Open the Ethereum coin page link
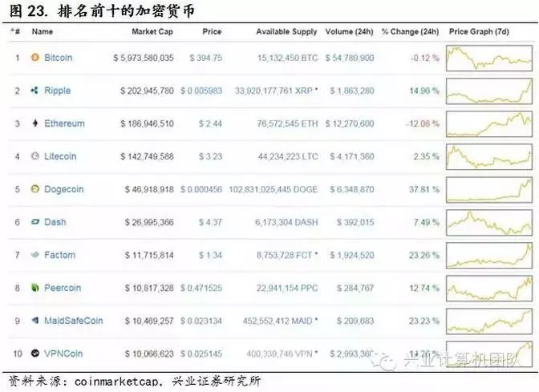539x392 pixels. coord(64,123)
